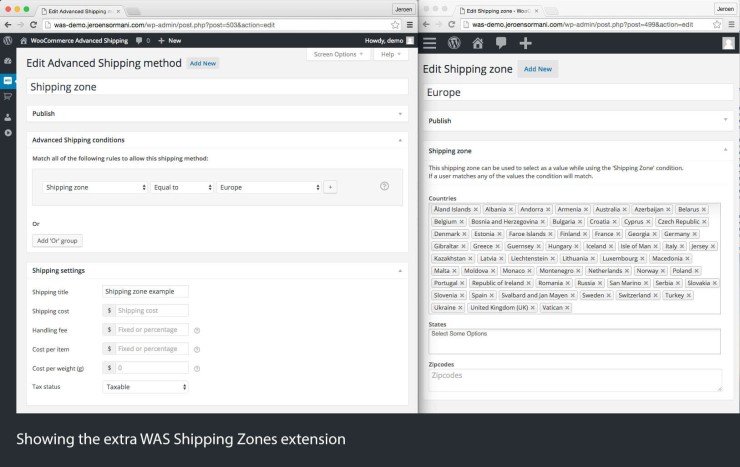Screen dimensions: 740x467
Task: Remove Albania from the Countries list
Action: click(511, 209)
